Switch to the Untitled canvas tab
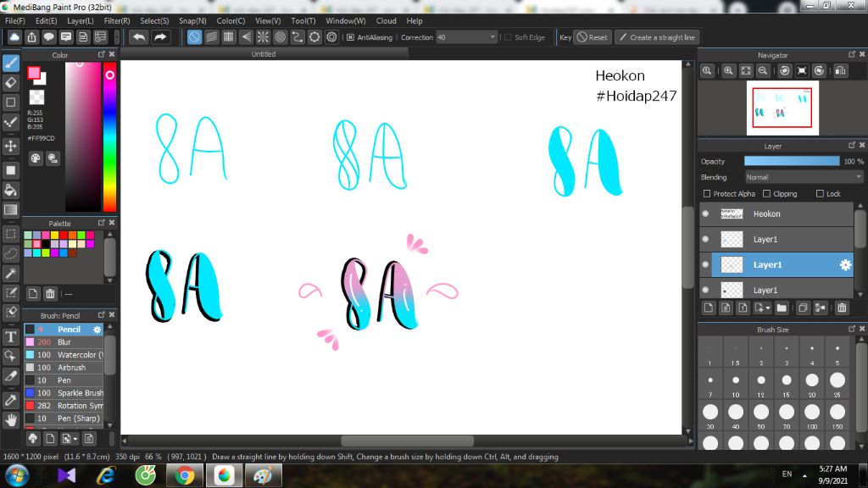 (264, 53)
